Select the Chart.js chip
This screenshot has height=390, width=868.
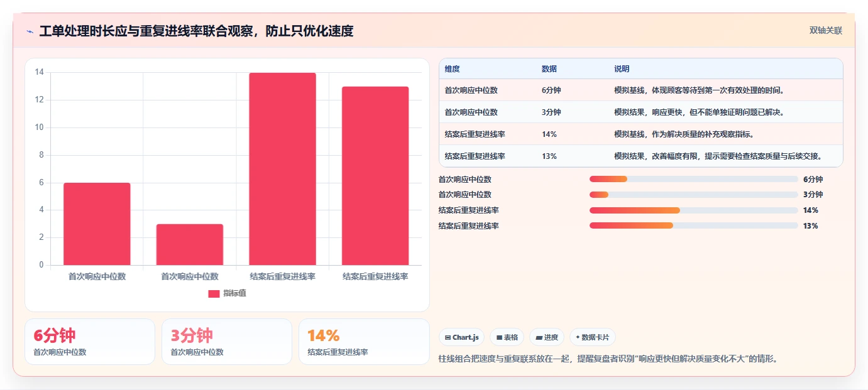point(461,337)
